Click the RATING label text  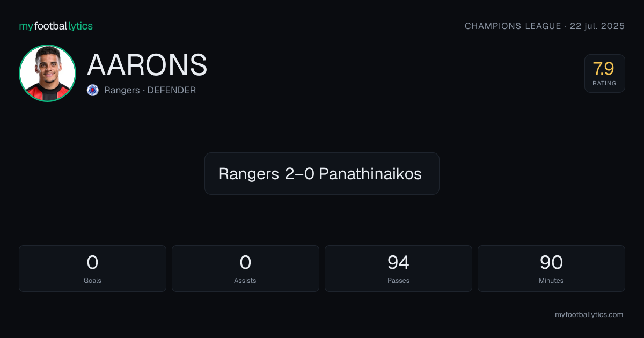[604, 83]
